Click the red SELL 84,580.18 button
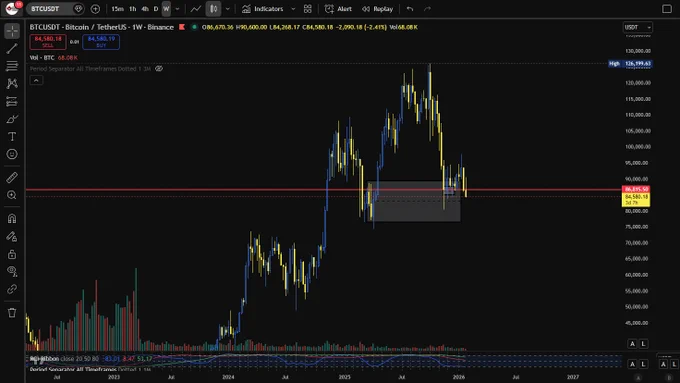The height and width of the screenshot is (383, 680). (x=48, y=42)
